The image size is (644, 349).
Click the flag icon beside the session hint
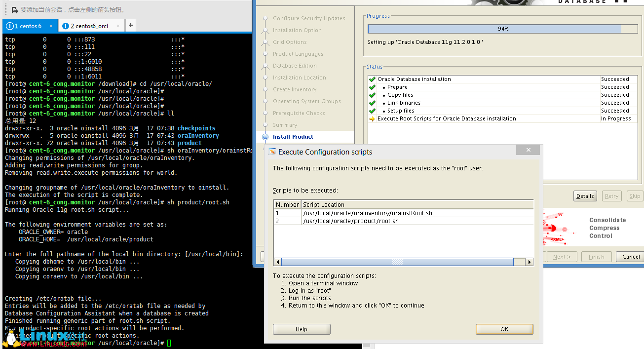tap(15, 10)
